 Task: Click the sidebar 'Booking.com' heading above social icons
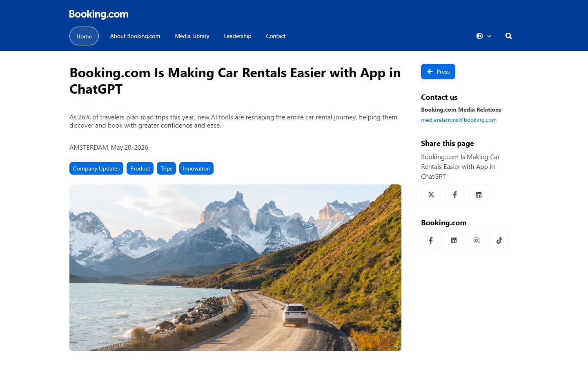coord(444,223)
